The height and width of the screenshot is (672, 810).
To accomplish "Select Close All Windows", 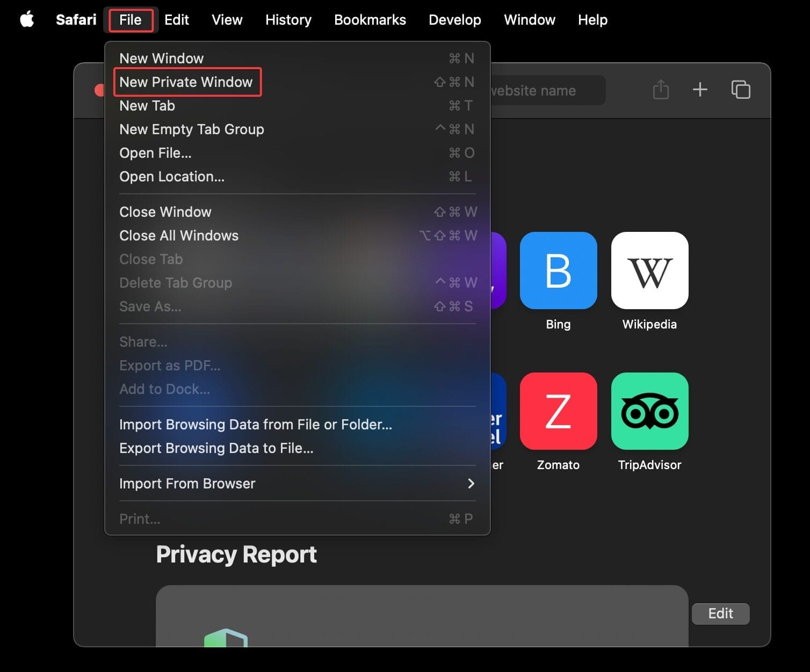I will (179, 236).
